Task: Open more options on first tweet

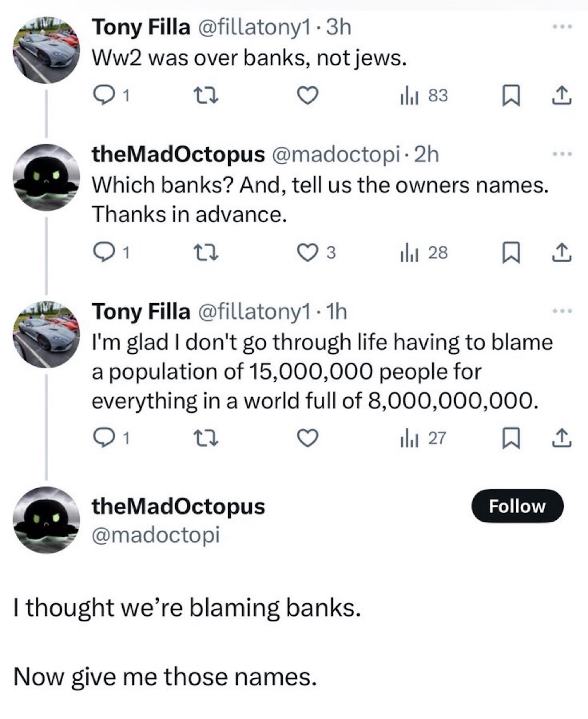Action: 562,27
